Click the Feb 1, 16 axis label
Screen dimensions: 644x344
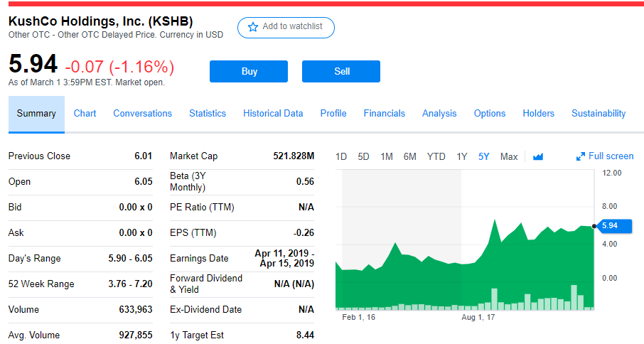(358, 317)
